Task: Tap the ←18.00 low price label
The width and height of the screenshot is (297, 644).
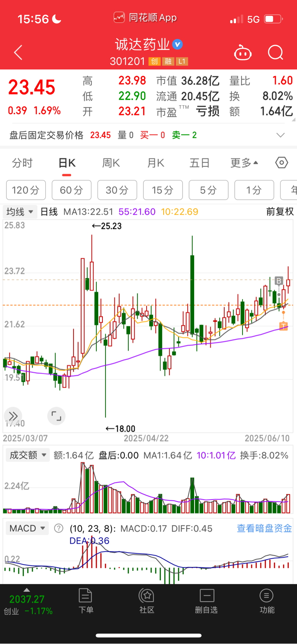Action: (x=120, y=429)
